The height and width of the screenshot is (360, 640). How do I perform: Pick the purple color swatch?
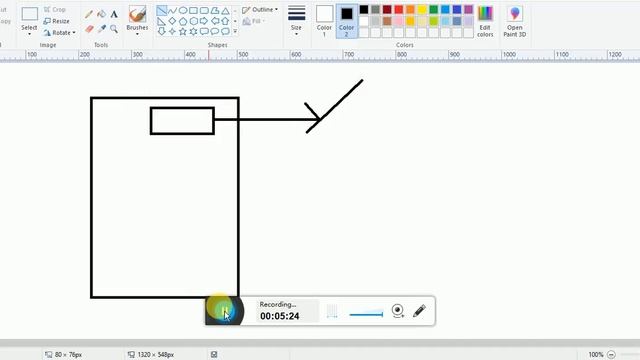[x=469, y=9]
